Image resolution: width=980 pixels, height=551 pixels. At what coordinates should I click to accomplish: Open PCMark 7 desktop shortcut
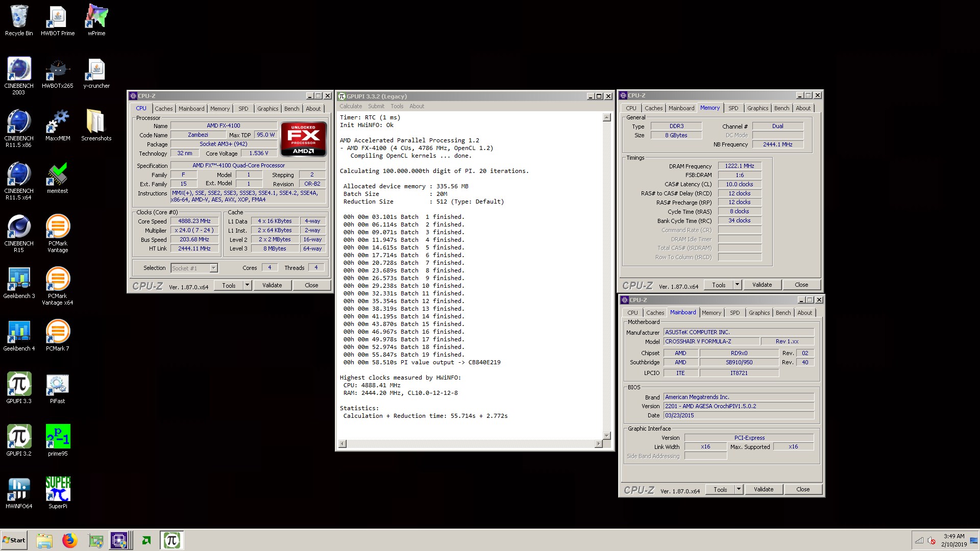point(58,336)
